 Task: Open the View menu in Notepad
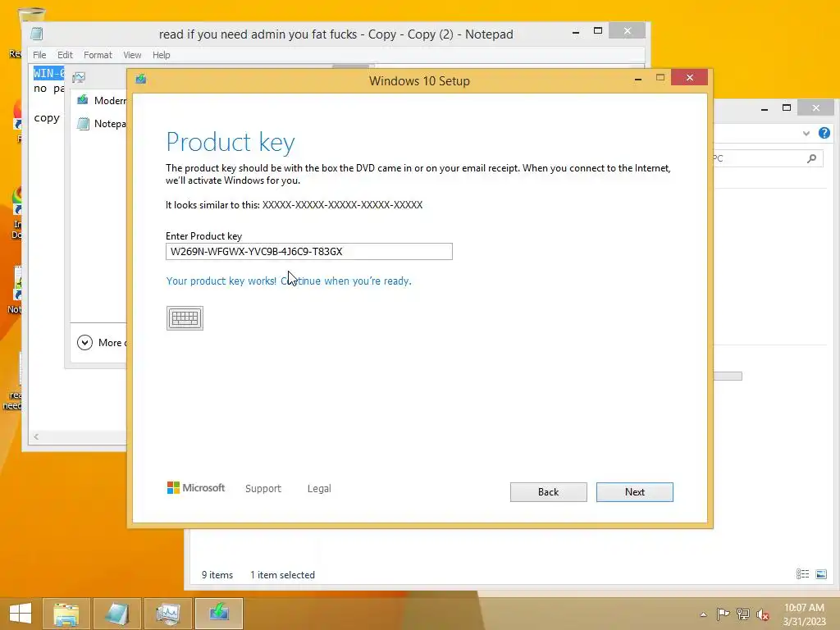coord(132,55)
